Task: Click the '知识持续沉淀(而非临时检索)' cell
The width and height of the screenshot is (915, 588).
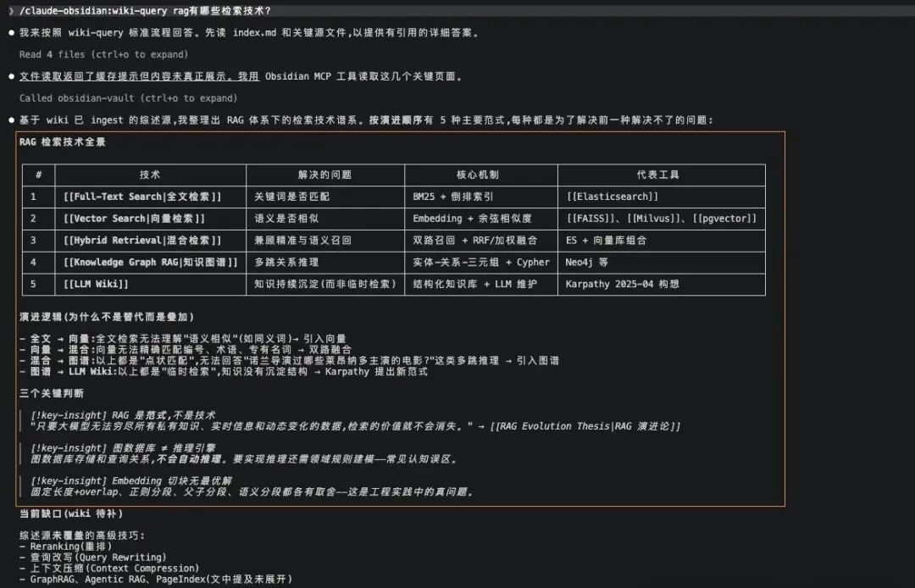Action: click(325, 284)
